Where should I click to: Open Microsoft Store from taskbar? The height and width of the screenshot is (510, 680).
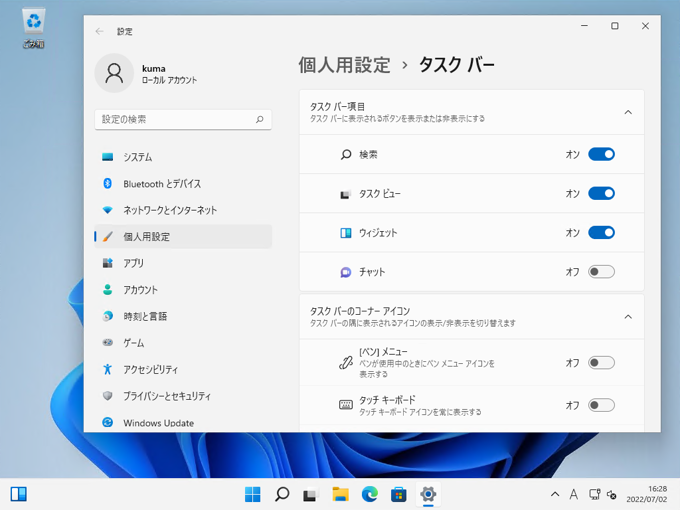coord(399,494)
